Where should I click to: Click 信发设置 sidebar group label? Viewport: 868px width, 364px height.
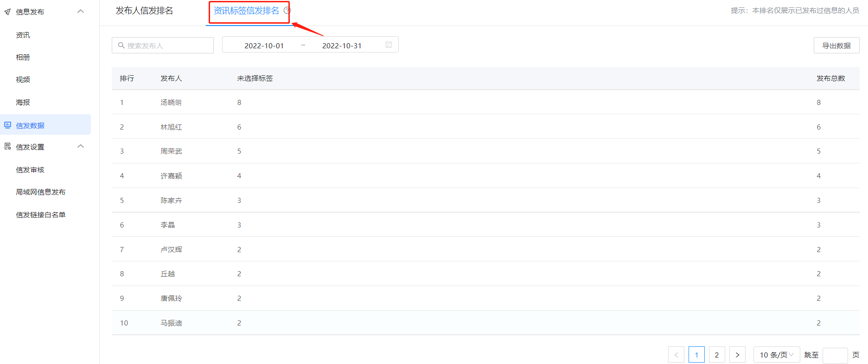[30, 147]
